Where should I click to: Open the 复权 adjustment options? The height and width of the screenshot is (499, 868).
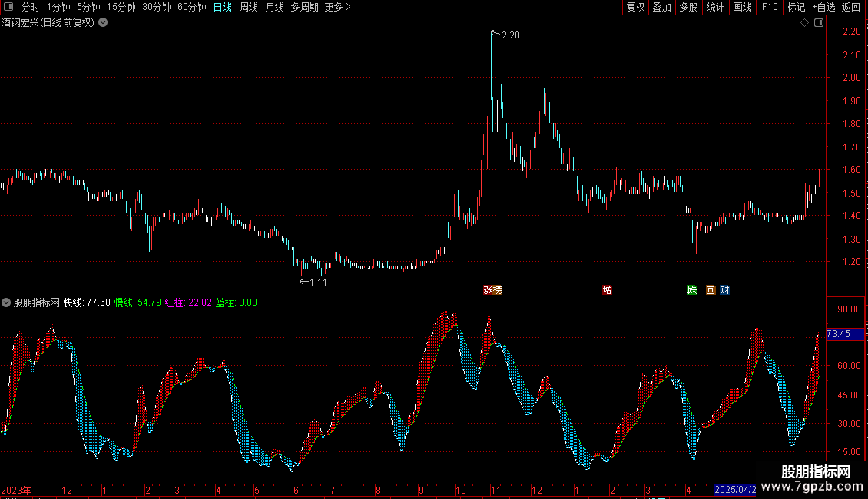635,7
